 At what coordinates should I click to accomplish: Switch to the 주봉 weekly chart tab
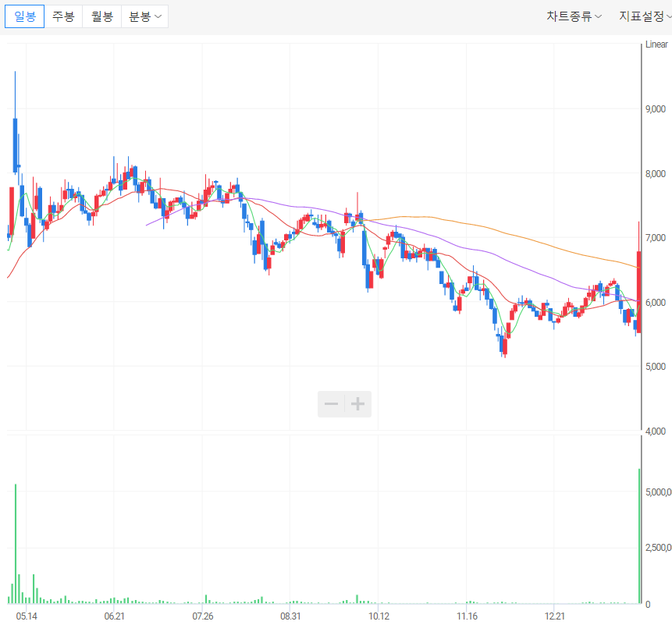[63, 16]
